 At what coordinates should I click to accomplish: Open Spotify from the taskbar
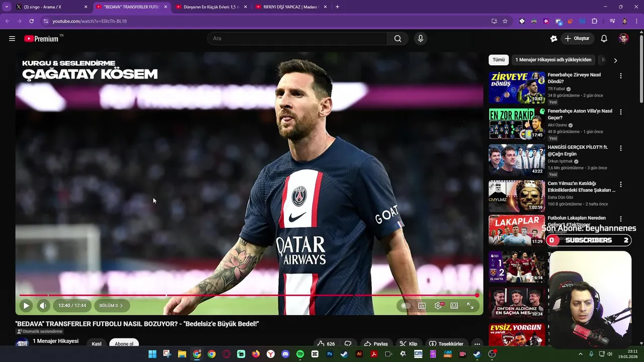tap(300, 354)
